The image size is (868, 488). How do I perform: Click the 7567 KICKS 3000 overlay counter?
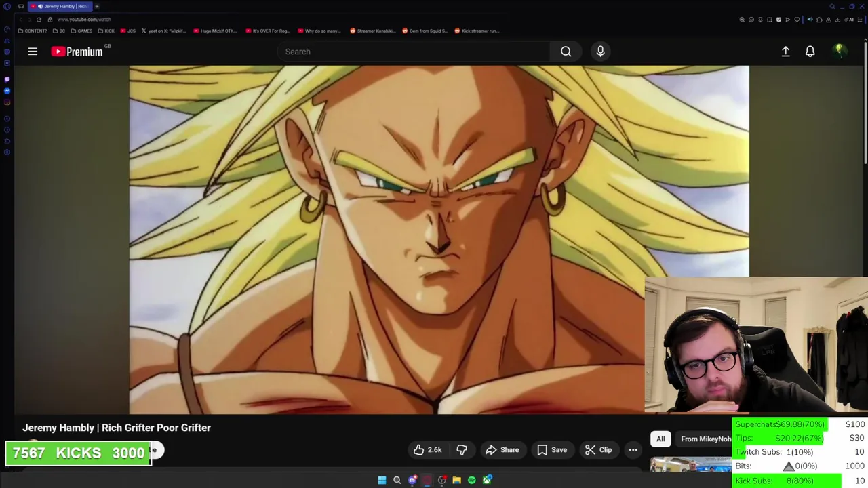pyautogui.click(x=79, y=453)
